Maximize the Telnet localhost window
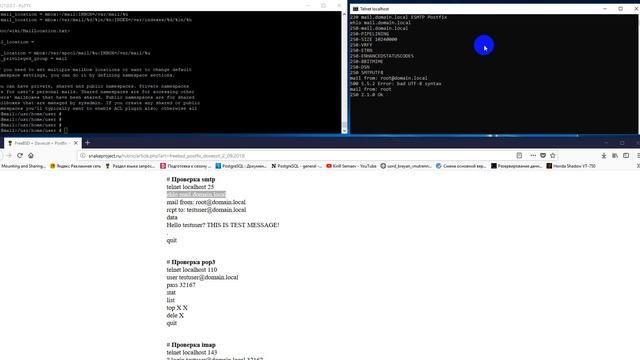This screenshot has width=640, height=360. pyautogui.click(x=620, y=9)
